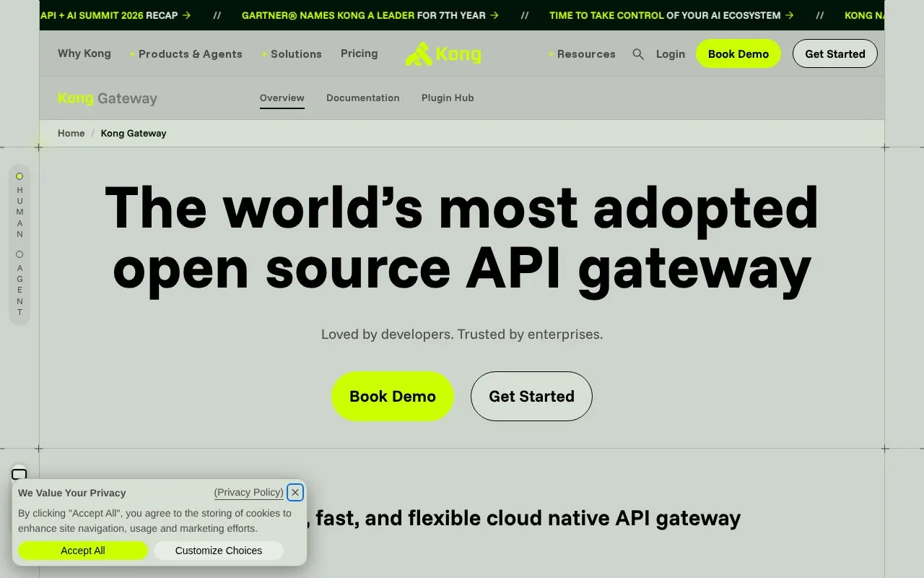Open Customize Choices for cookies

(219, 551)
